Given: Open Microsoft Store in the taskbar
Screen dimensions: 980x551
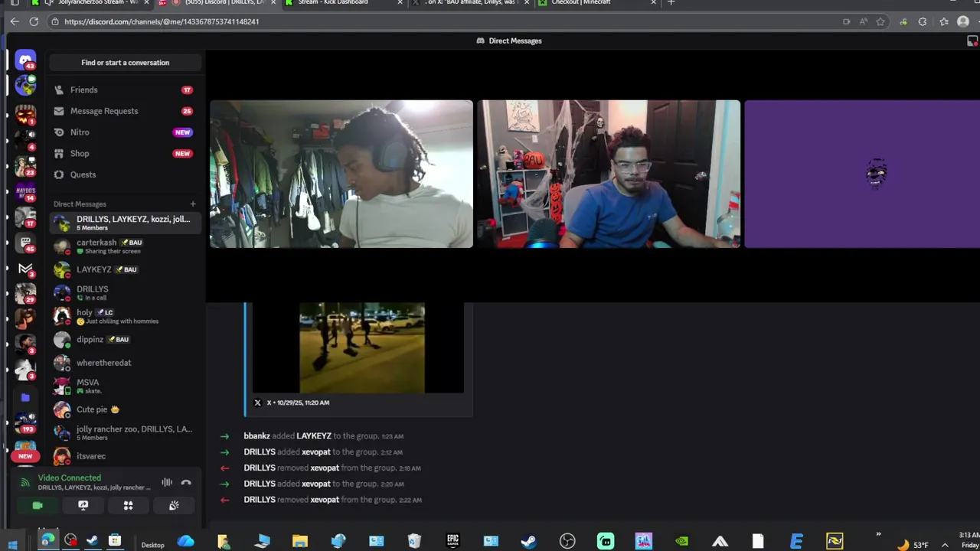Looking at the screenshot, I should tap(115, 541).
